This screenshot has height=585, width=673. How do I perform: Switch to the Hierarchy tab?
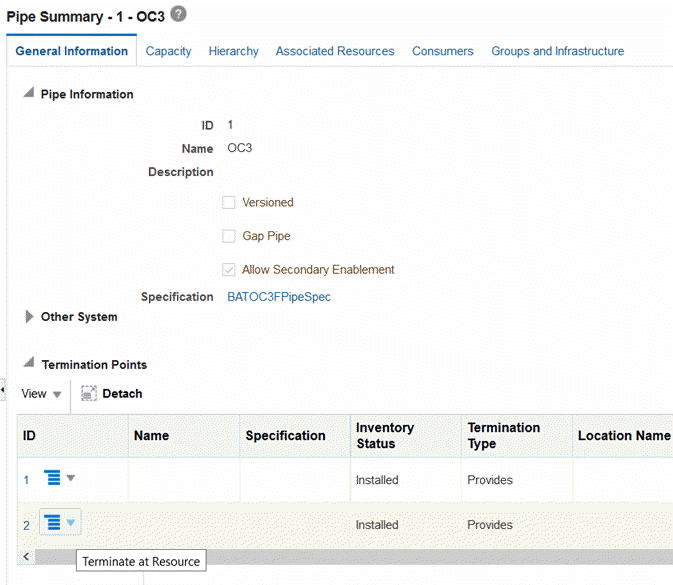click(x=233, y=51)
